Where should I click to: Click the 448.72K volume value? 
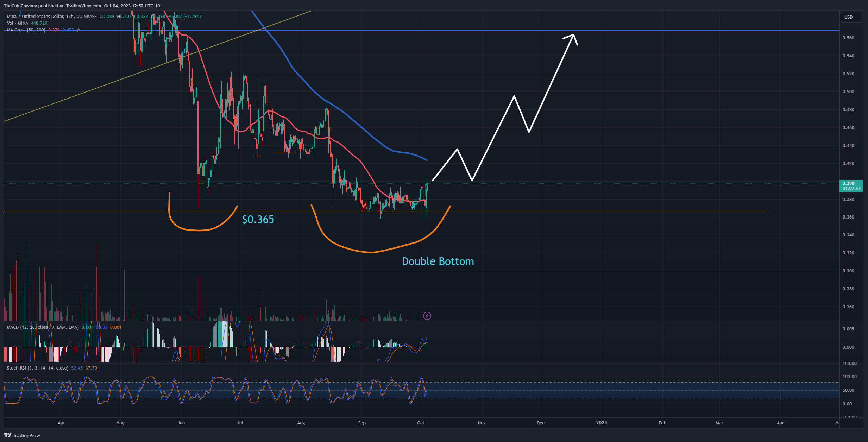(39, 23)
